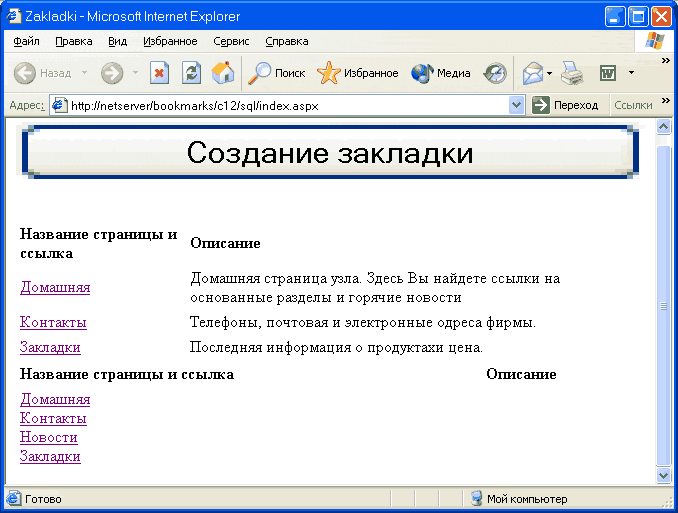This screenshot has height=513, width=678.
Task: Maximize the Internet Explorer window
Action: pos(638,17)
